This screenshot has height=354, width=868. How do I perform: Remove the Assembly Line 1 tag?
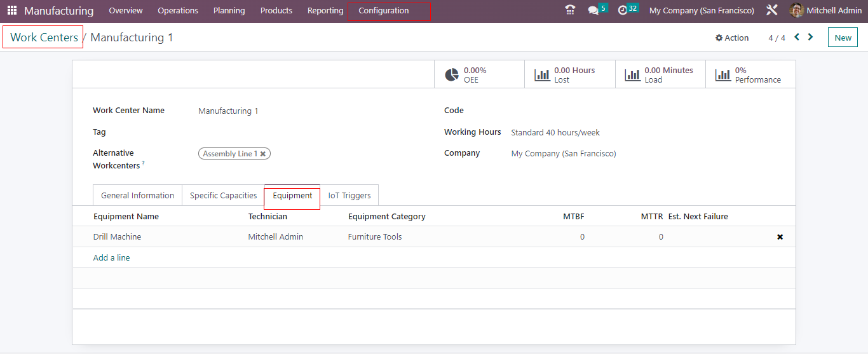coord(263,154)
